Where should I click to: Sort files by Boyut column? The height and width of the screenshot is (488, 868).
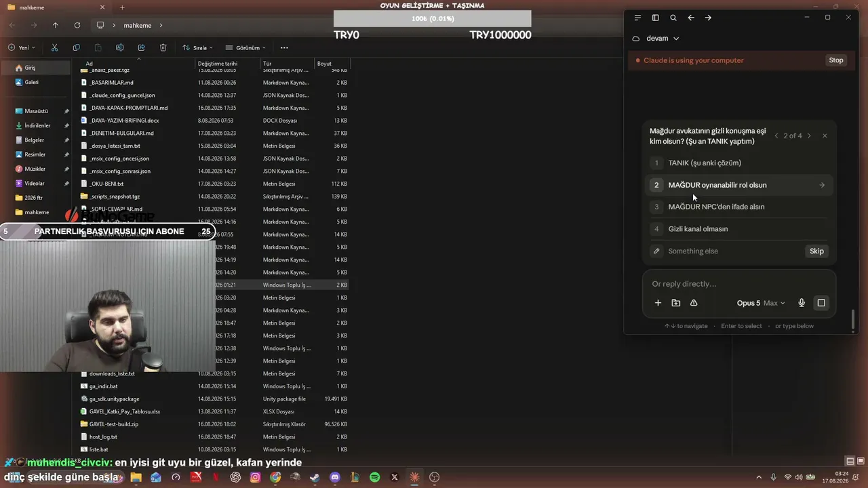(332, 64)
